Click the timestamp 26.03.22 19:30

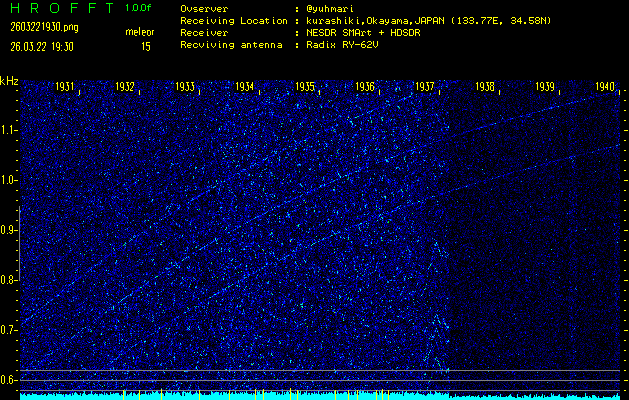[x=42, y=47]
